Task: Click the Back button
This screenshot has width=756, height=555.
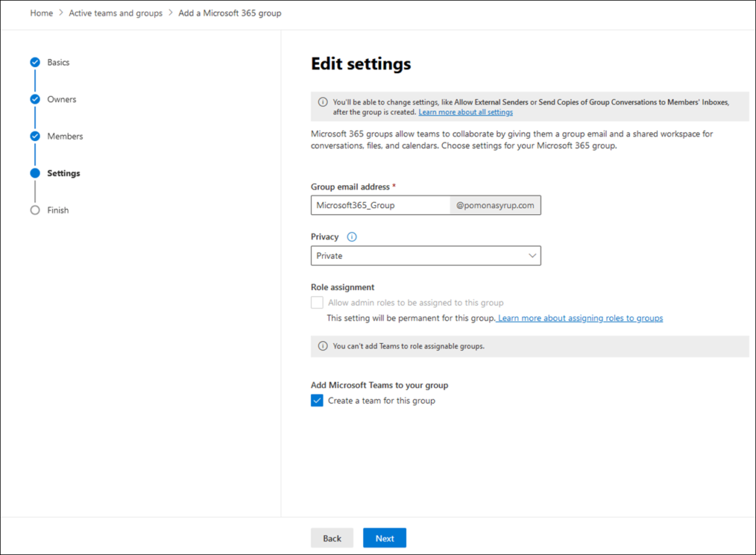Action: [332, 538]
